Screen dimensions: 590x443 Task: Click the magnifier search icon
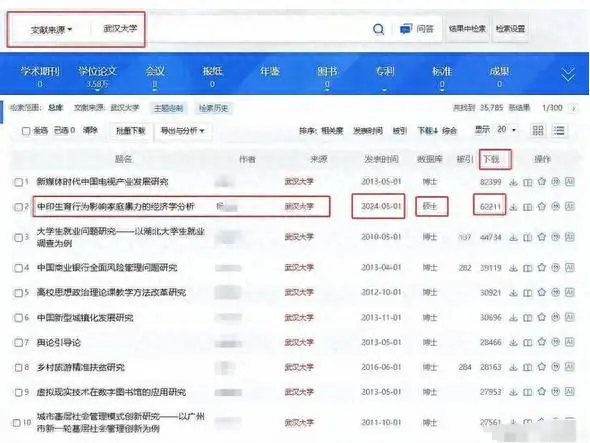tap(379, 29)
